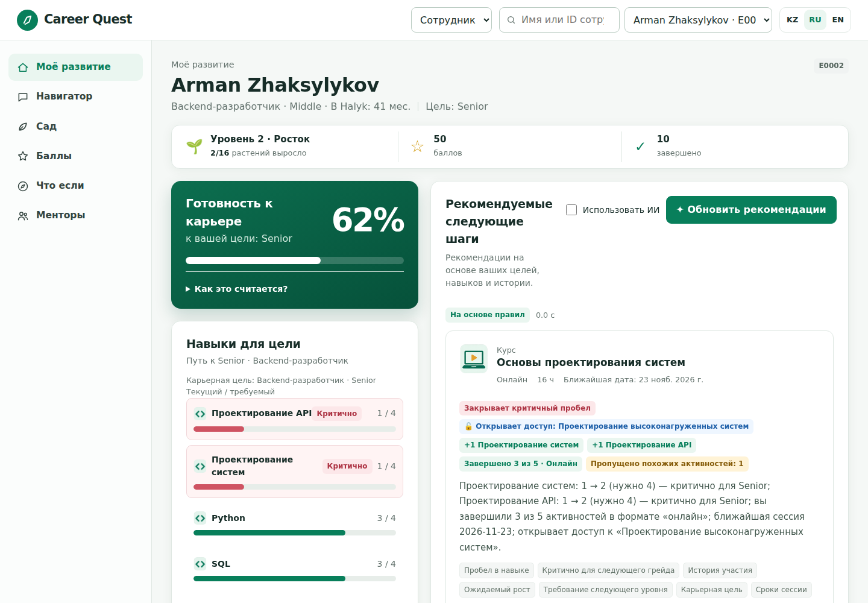Click the star icon next to 50 баллов

tap(417, 147)
